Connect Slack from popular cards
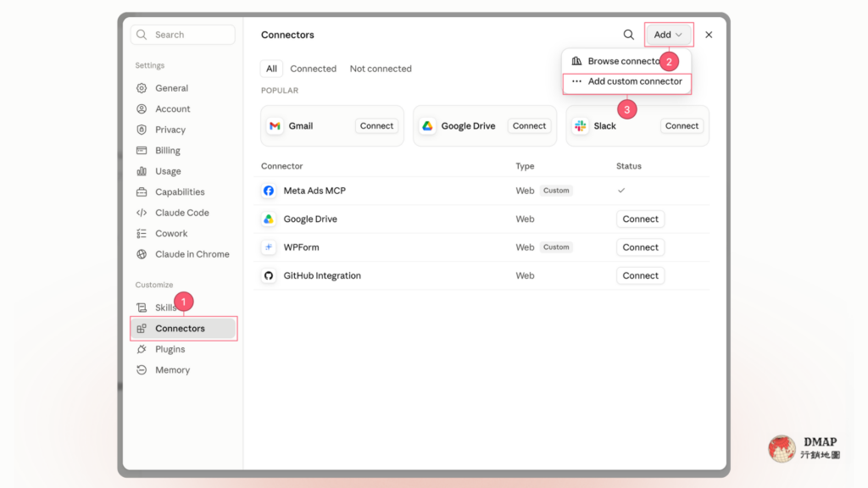 (x=682, y=125)
